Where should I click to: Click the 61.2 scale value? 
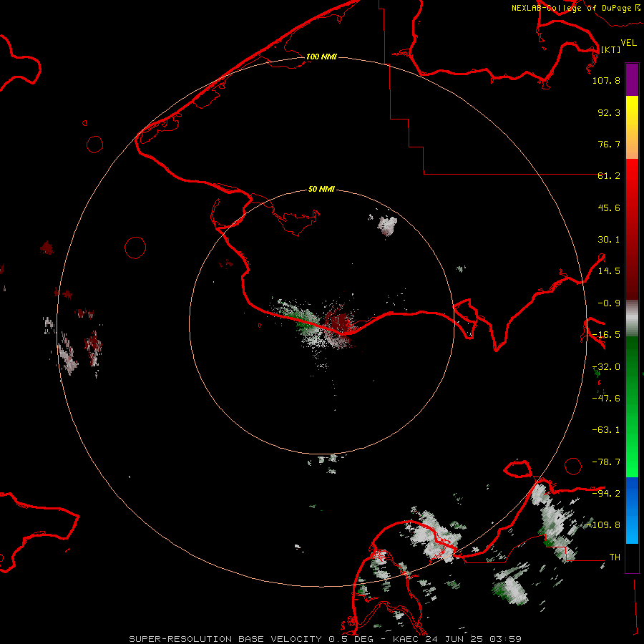pos(609,176)
